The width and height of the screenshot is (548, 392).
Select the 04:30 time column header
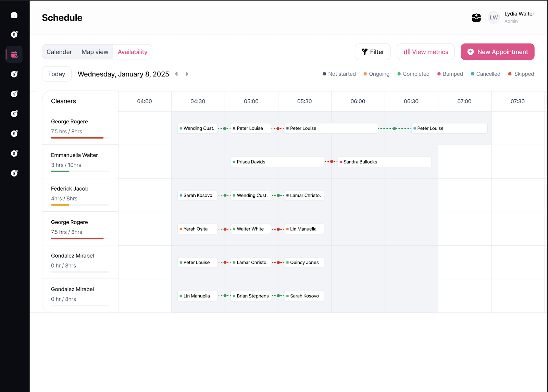pyautogui.click(x=198, y=101)
